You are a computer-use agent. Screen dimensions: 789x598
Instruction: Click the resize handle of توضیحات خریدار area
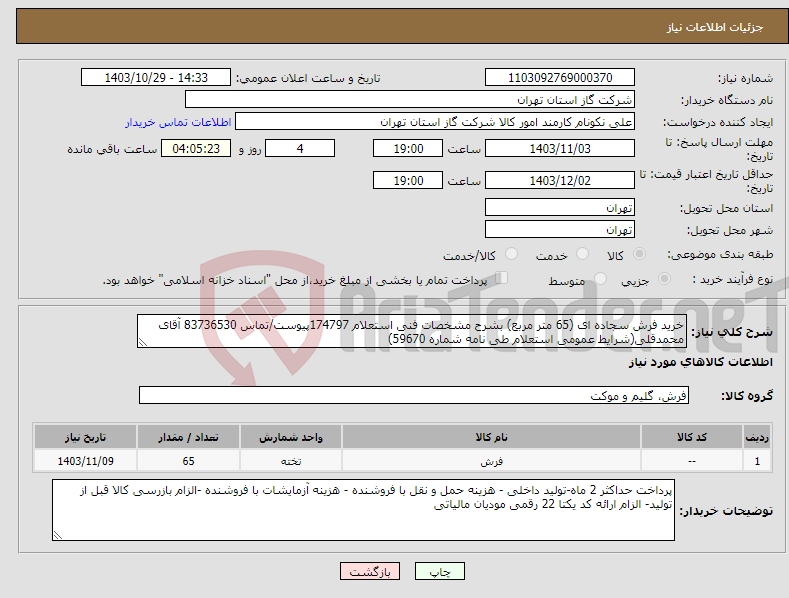[x=58, y=535]
